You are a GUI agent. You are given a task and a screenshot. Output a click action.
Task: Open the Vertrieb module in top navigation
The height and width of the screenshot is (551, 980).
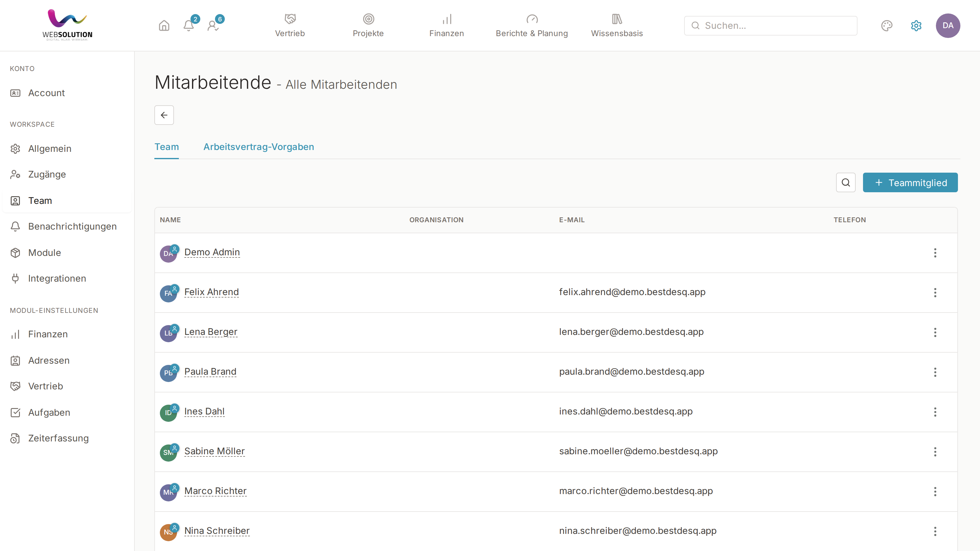290,25
